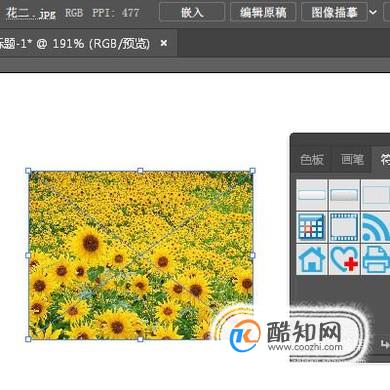Click the 花二.jpg linked file name
The height and width of the screenshot is (390, 390).
click(31, 13)
